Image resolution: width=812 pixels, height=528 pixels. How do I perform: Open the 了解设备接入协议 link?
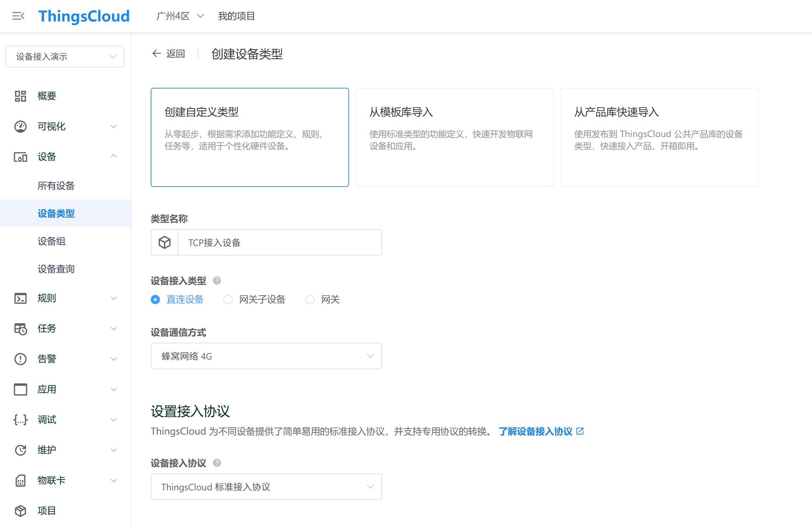point(541,431)
